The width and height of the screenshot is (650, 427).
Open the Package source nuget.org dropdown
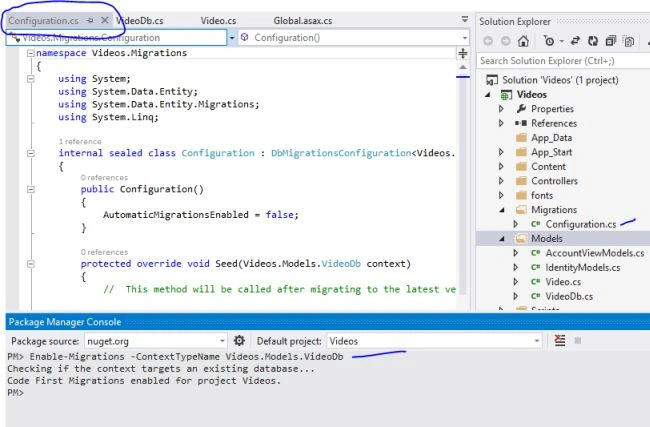pyautogui.click(x=223, y=341)
